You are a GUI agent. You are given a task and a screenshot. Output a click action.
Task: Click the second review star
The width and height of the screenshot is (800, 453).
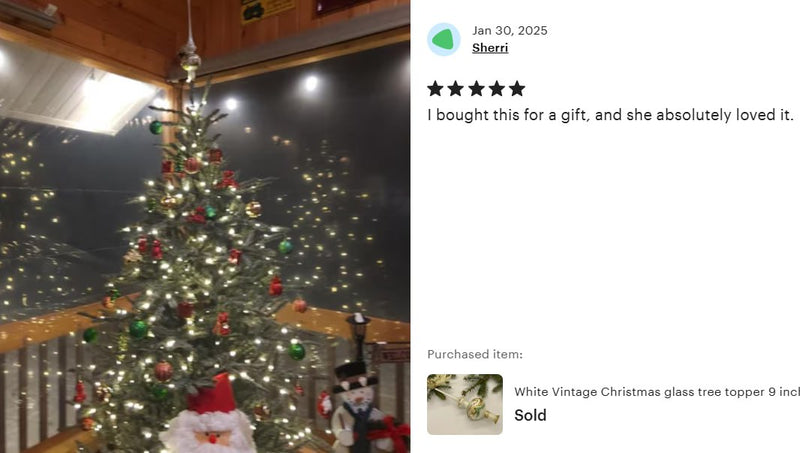[456, 89]
